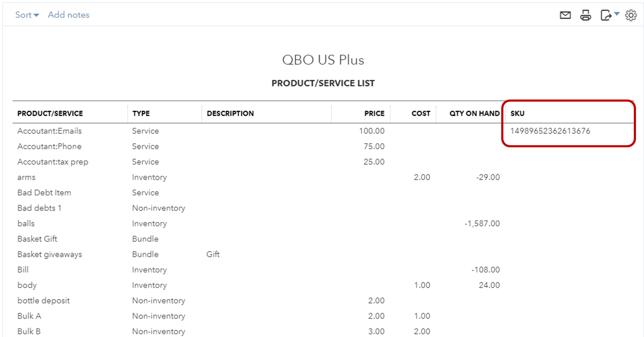
Task: Click the QTY ON HAND column header
Action: (x=474, y=113)
